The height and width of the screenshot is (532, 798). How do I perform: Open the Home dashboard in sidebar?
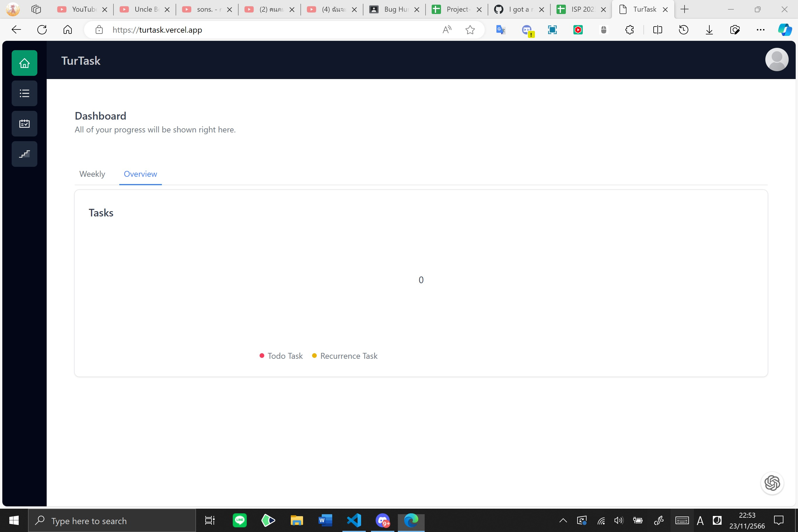tap(24, 63)
